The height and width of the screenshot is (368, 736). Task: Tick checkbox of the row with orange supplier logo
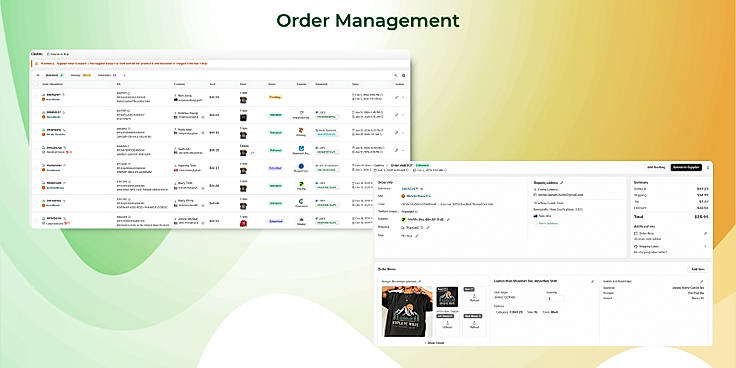point(37,133)
